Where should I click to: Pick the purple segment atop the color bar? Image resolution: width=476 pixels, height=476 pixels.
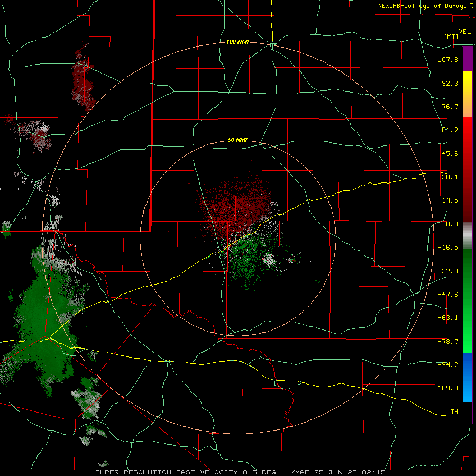tap(467, 59)
